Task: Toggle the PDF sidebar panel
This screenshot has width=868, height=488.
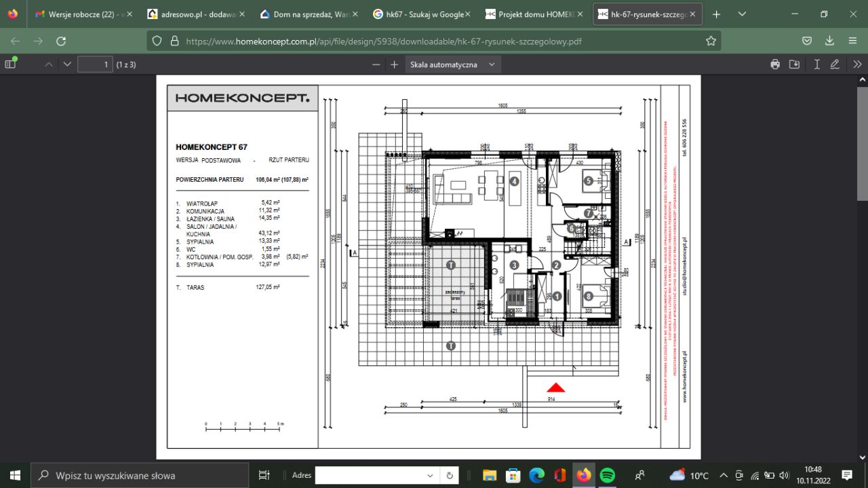Action: [x=11, y=64]
